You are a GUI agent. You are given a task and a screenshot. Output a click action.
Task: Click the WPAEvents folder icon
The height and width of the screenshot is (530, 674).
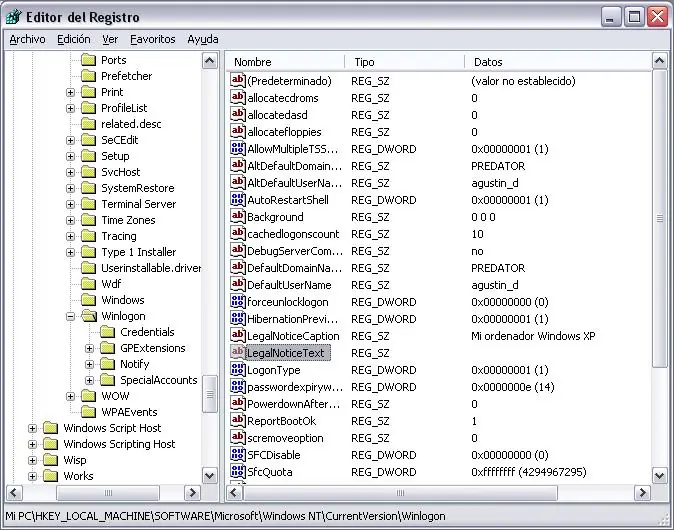(x=89, y=412)
